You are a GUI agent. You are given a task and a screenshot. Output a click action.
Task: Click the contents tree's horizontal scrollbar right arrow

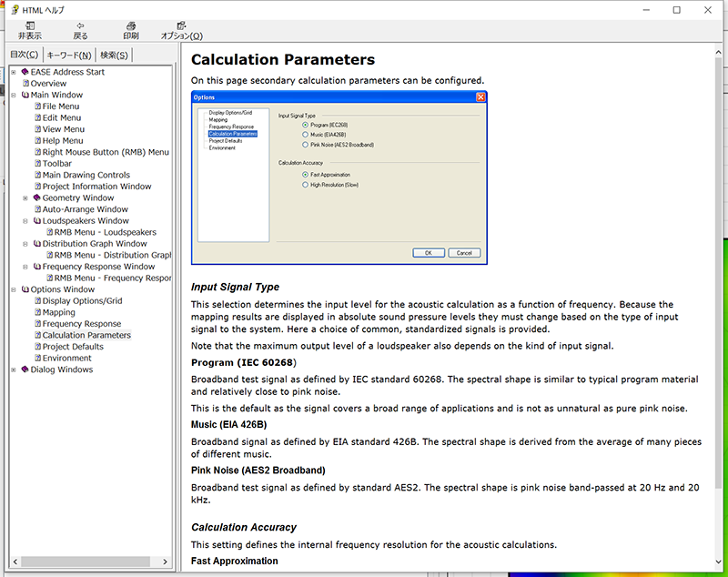coord(166,562)
